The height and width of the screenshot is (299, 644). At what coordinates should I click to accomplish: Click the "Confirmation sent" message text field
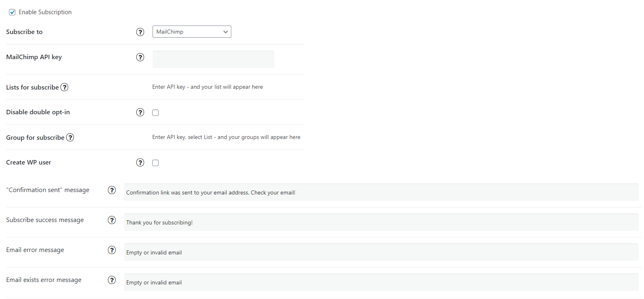(x=381, y=192)
